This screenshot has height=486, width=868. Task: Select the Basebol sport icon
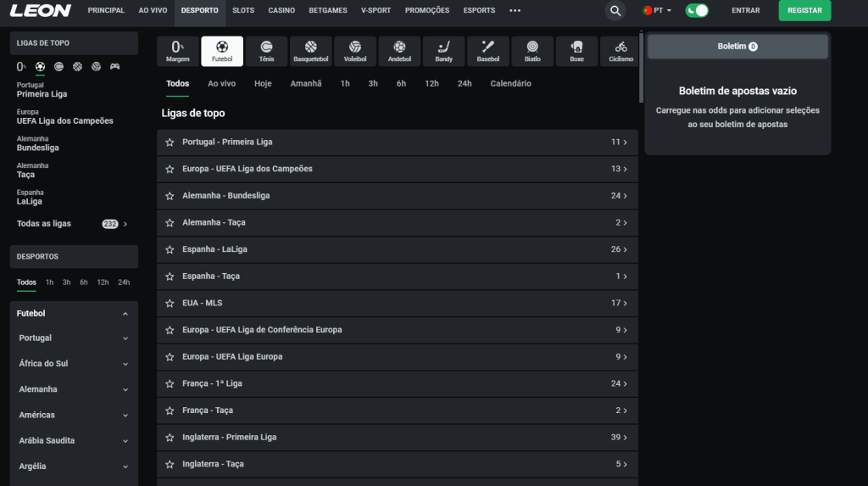[x=487, y=51]
